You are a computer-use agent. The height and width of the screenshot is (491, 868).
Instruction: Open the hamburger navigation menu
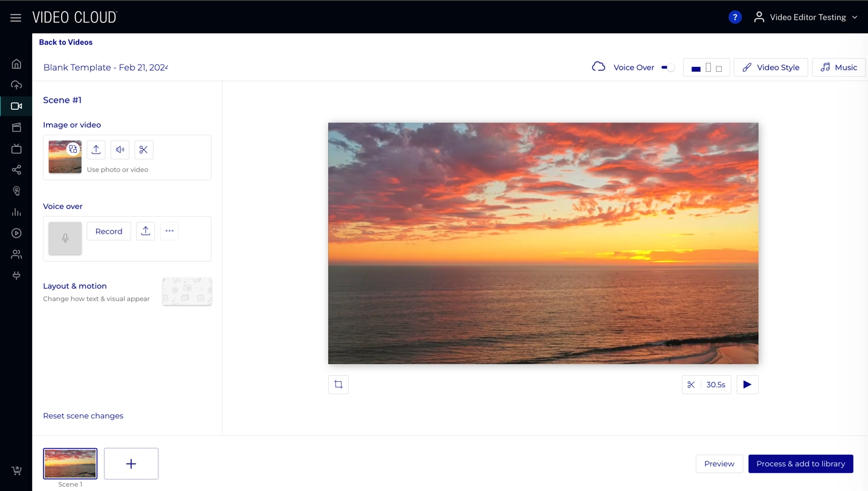[16, 18]
